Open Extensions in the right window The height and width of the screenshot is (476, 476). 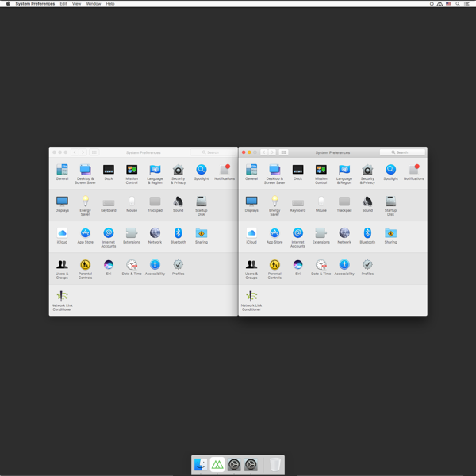321,236
